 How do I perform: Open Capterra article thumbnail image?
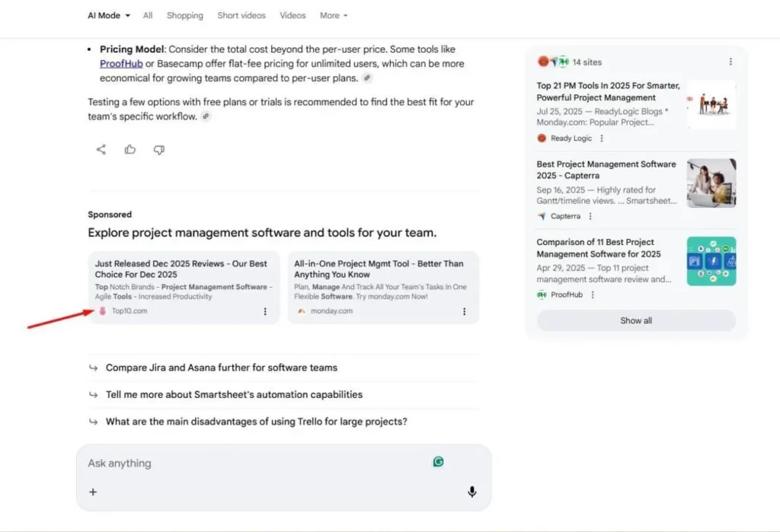(x=711, y=183)
